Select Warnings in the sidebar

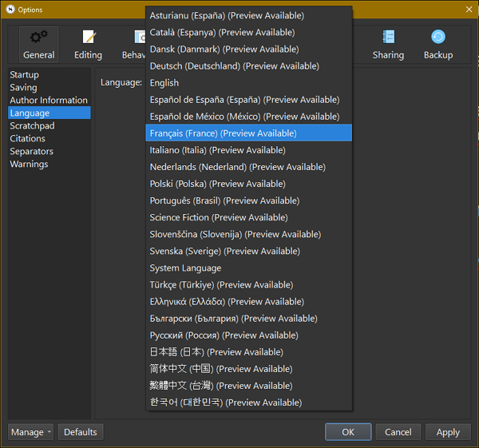49,164
